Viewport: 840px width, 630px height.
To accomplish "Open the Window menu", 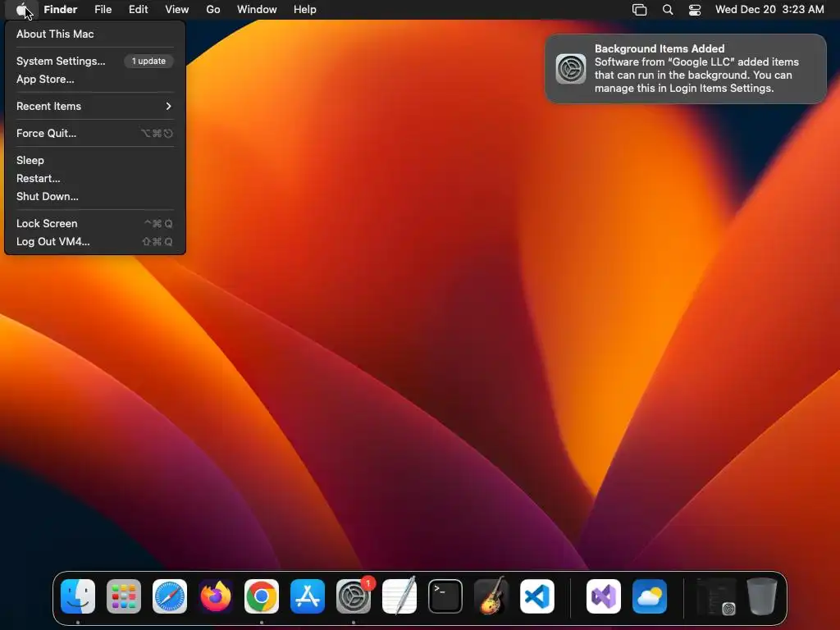I will pyautogui.click(x=257, y=10).
